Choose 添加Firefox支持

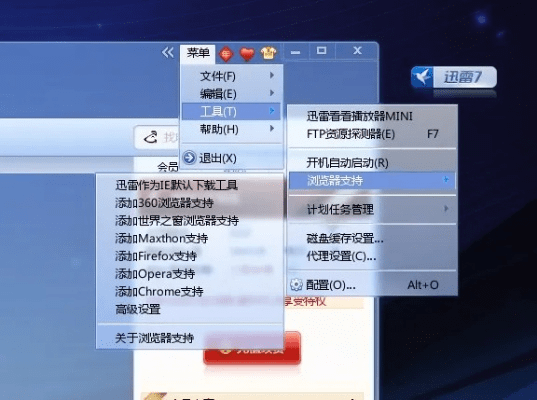pyautogui.click(x=190, y=256)
